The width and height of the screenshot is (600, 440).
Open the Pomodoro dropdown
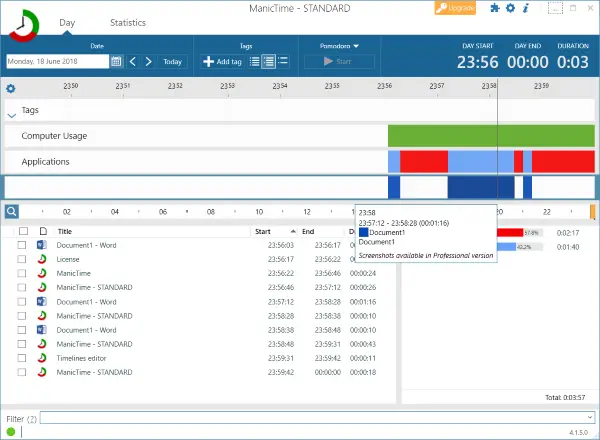339,46
